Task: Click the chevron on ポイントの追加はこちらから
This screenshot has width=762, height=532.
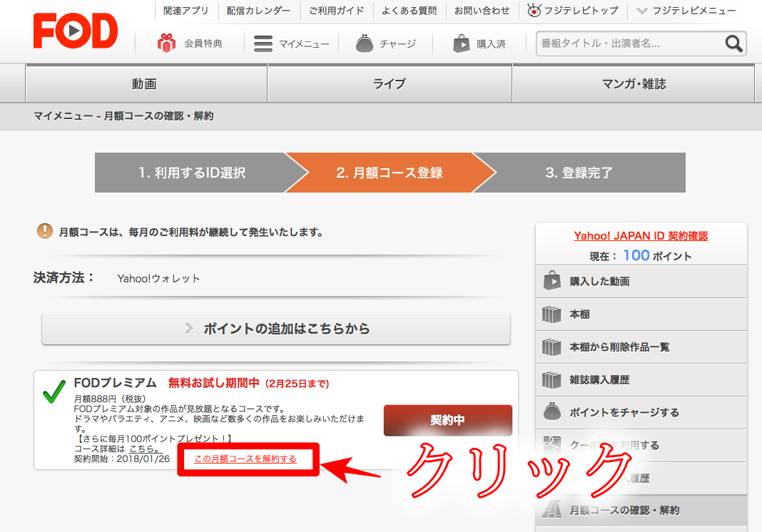Action: 189,329
